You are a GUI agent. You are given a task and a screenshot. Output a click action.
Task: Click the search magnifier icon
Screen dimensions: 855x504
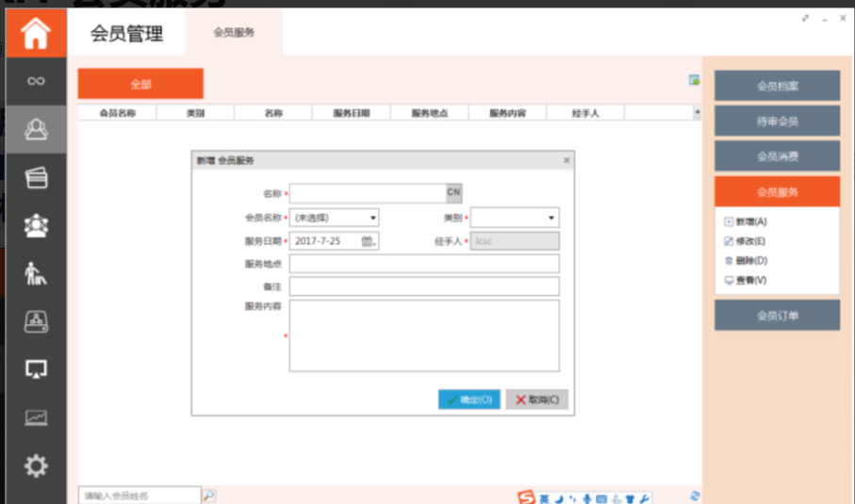[x=209, y=495]
